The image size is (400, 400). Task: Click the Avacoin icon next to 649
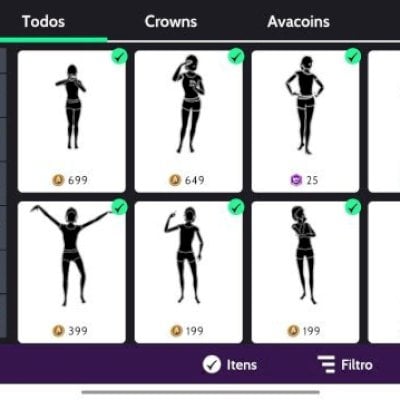tap(175, 180)
